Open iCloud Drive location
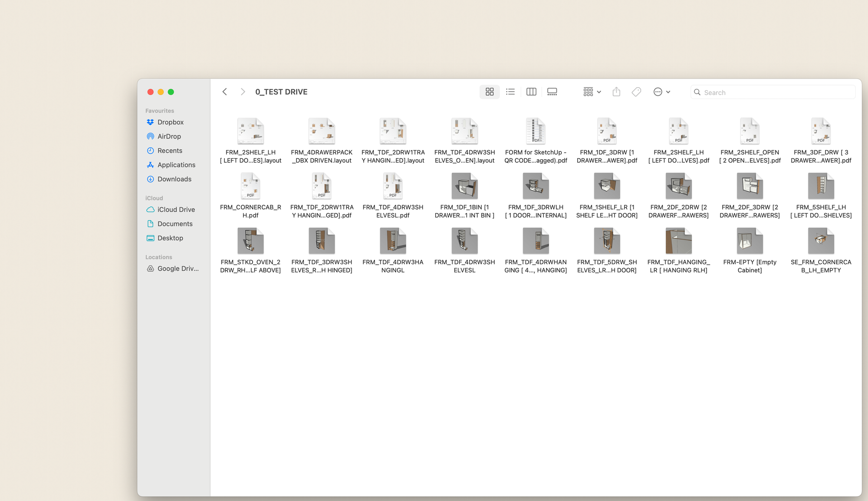The width and height of the screenshot is (868, 501). click(176, 210)
